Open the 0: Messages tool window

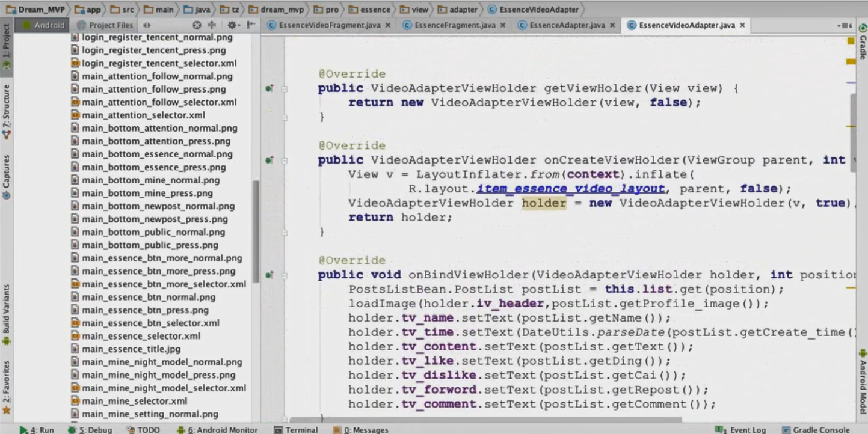pyautogui.click(x=361, y=430)
